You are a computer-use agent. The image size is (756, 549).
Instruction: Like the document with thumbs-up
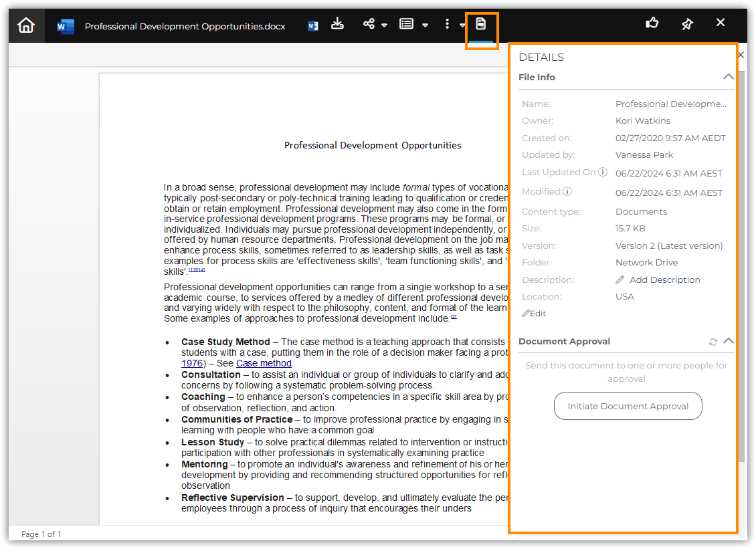(652, 23)
